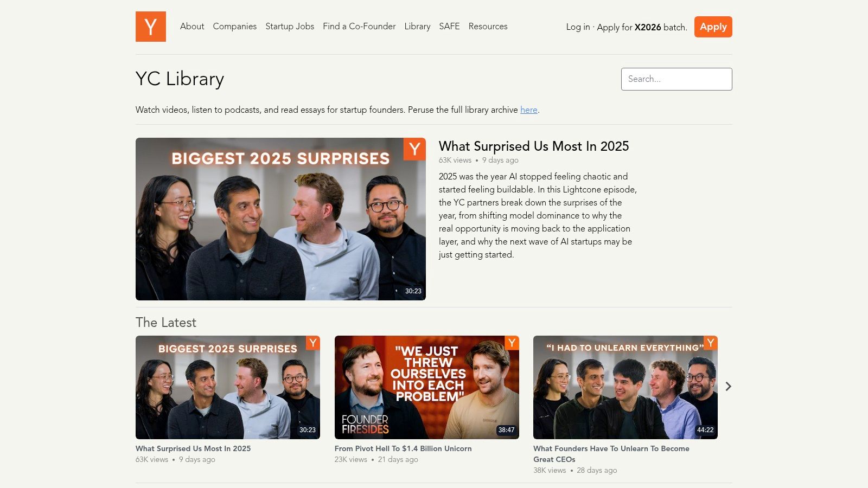Click the orange Apply button
This screenshot has height=488, width=868.
[713, 27]
